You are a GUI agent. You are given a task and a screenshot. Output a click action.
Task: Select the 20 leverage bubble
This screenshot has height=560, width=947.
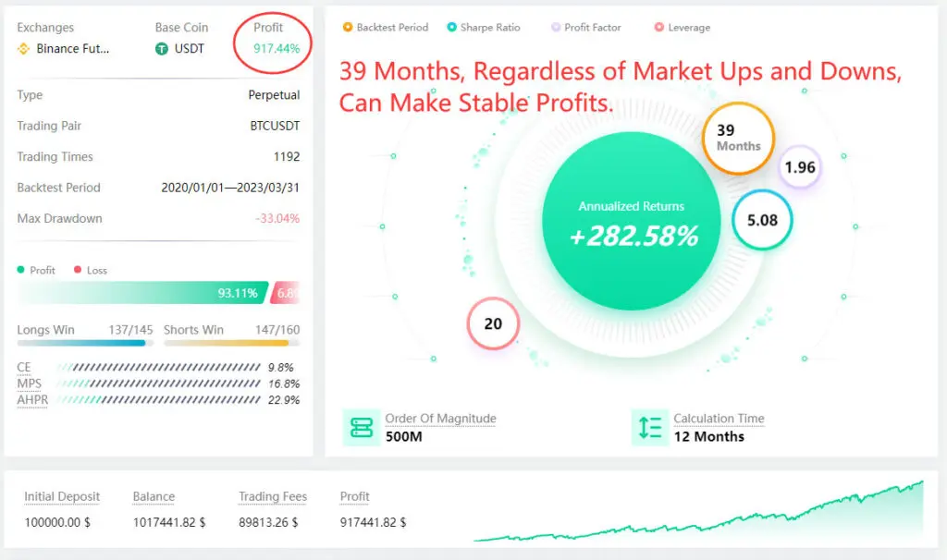(493, 323)
